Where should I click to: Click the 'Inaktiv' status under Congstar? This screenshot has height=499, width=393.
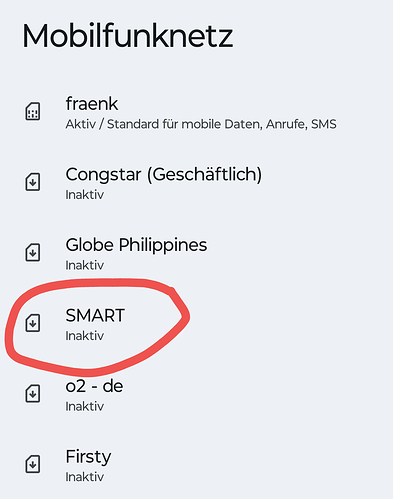pyautogui.click(x=85, y=195)
